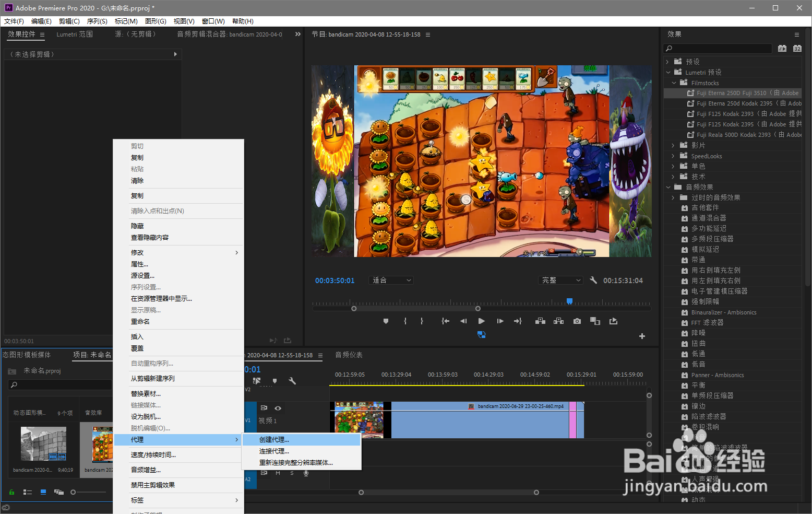
Task: Click program zoom scrollbar right handle
Action: (x=478, y=309)
